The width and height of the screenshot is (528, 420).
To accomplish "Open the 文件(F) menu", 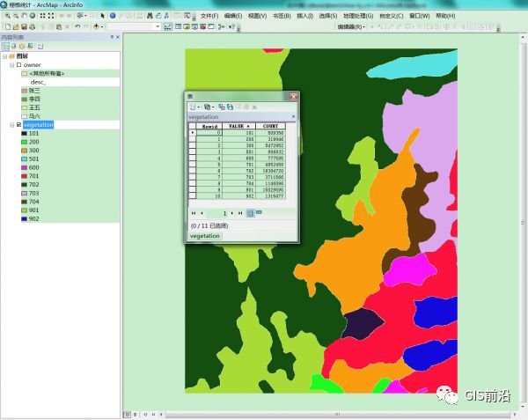I will (209, 16).
